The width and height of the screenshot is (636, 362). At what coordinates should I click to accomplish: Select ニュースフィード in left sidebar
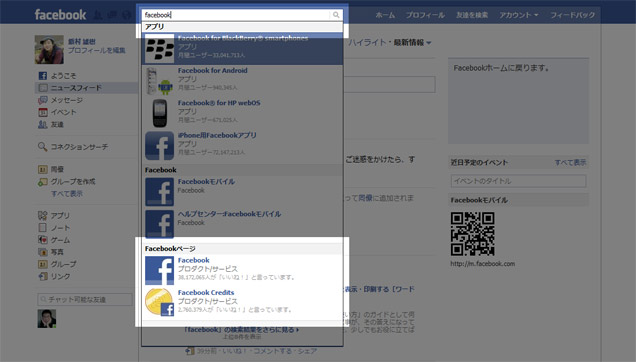87,88
